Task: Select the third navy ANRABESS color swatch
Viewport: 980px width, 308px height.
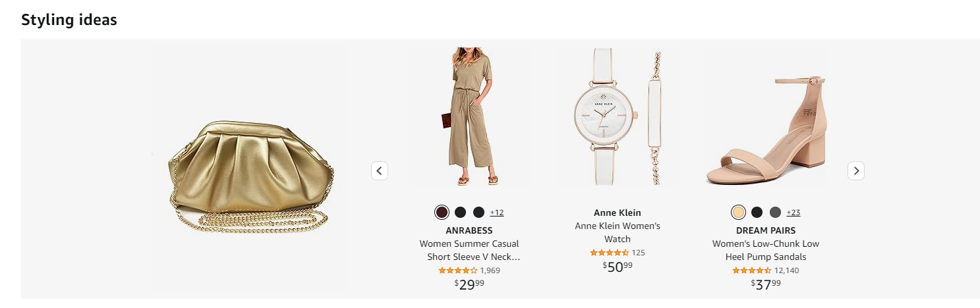Action: click(478, 212)
